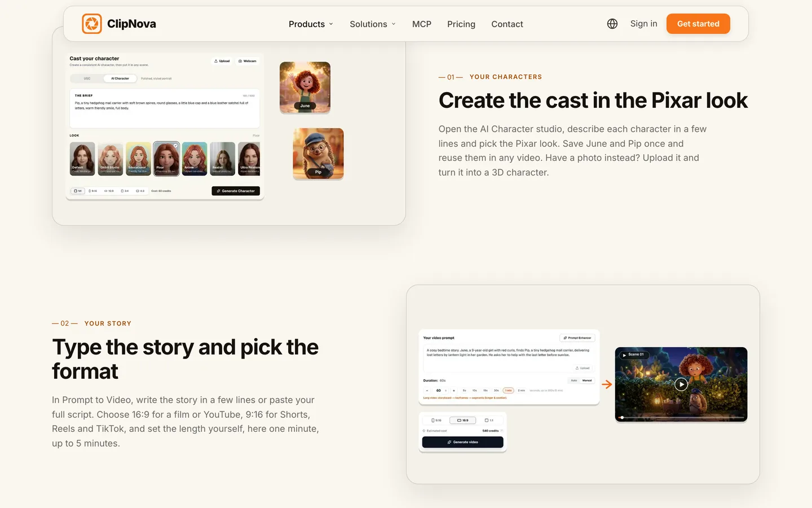Screen dimensions: 812x508
Task: Choose the Pixar look portrait
Action: 166,159
